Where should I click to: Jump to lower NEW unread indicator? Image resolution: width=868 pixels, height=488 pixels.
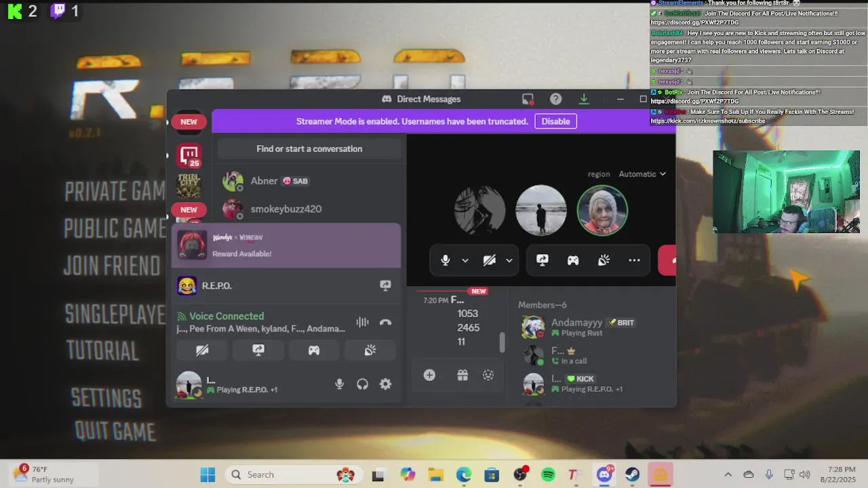[x=189, y=209]
